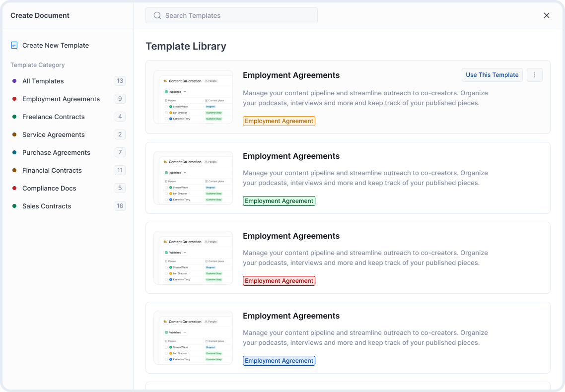This screenshot has height=392, width=565.
Task: Open the three-dot more options menu
Action: [x=535, y=75]
